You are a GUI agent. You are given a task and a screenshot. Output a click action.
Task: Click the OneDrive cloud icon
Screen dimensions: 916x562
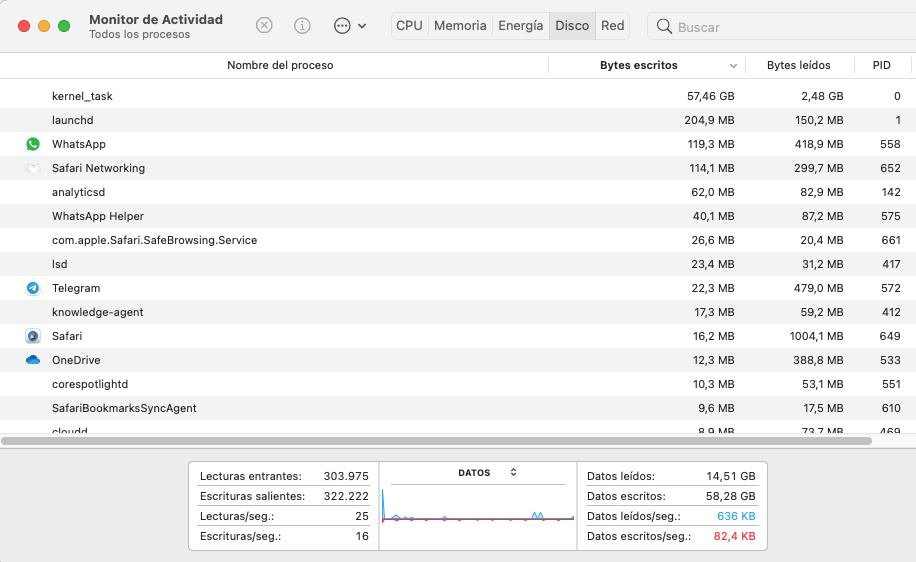click(33, 360)
